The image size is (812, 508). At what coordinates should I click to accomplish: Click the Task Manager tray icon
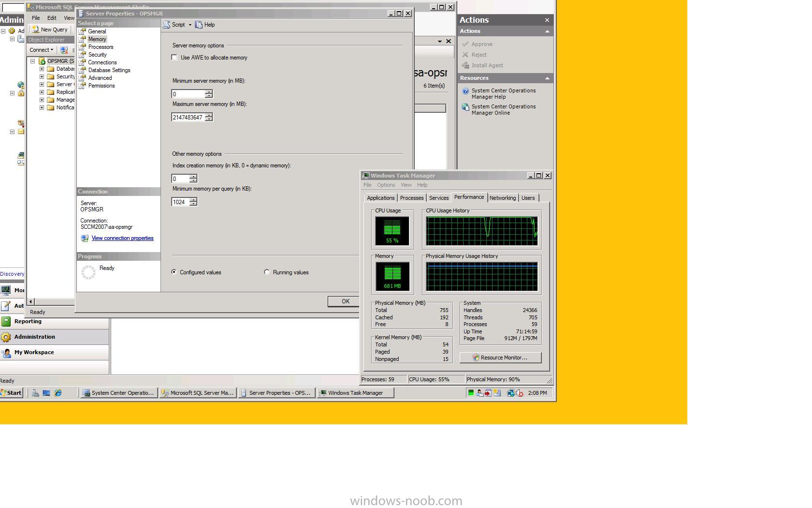coord(470,393)
